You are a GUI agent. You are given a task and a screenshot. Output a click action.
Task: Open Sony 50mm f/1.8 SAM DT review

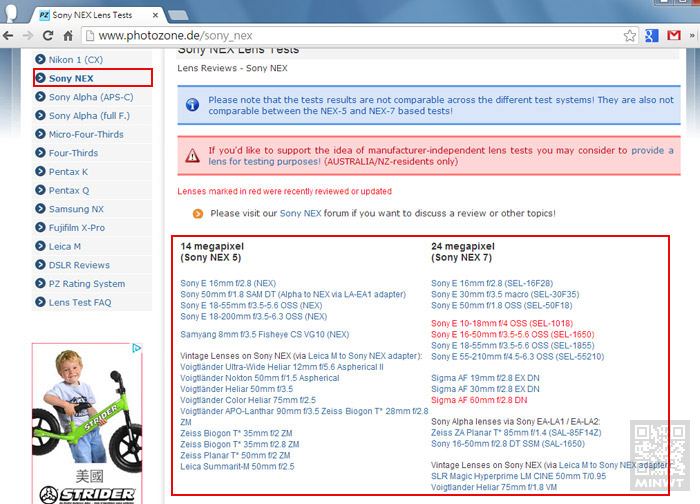[293, 295]
